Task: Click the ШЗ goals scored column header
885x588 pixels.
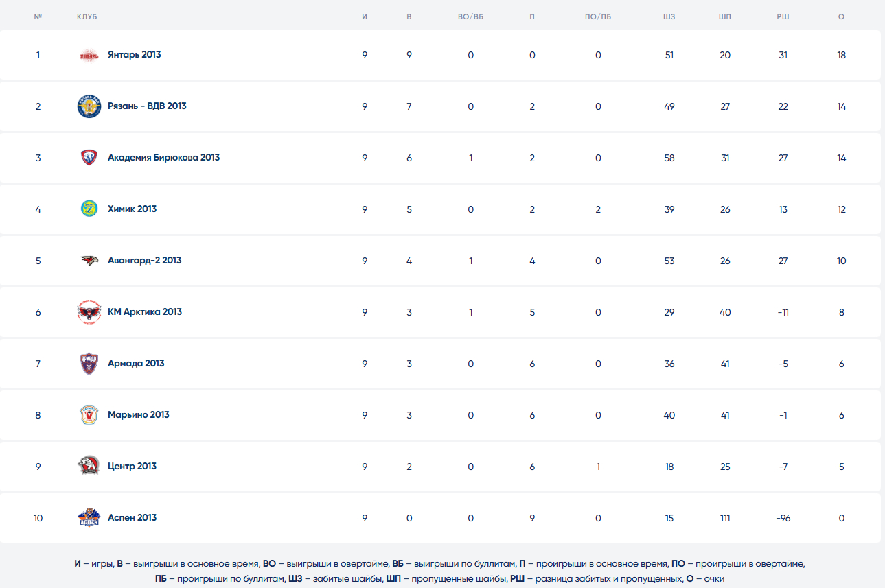Action: tap(669, 16)
